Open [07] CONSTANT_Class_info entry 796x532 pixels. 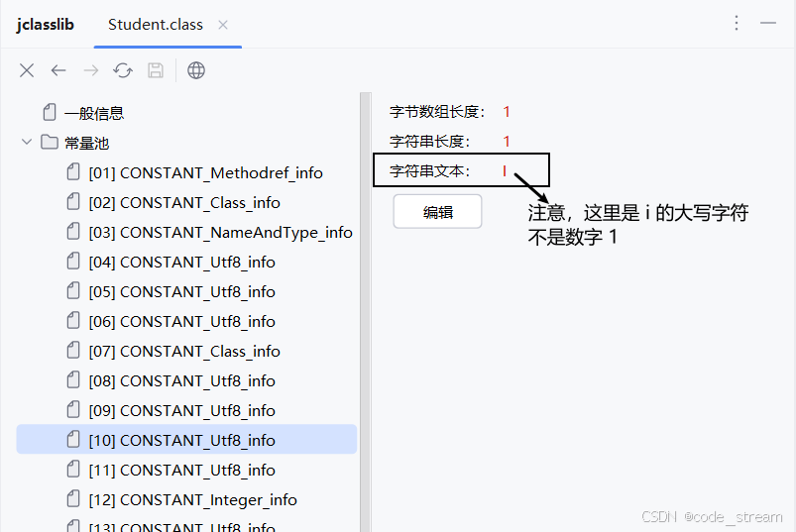(x=184, y=352)
